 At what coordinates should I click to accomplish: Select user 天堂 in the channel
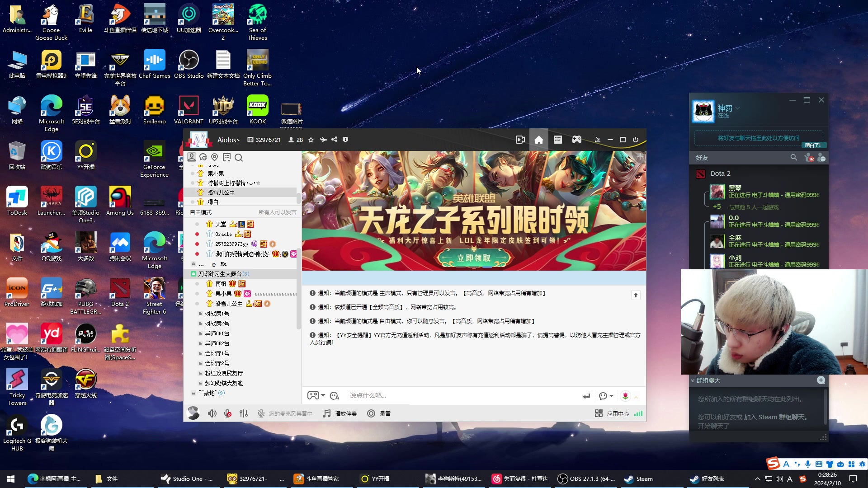pos(221,224)
